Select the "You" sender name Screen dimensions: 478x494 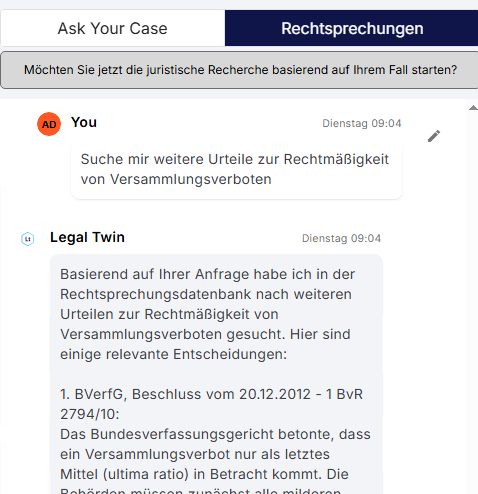pos(84,122)
